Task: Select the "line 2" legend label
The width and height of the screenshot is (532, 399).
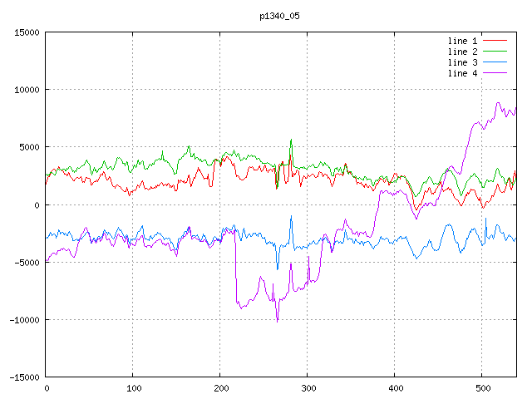Action: (x=463, y=52)
